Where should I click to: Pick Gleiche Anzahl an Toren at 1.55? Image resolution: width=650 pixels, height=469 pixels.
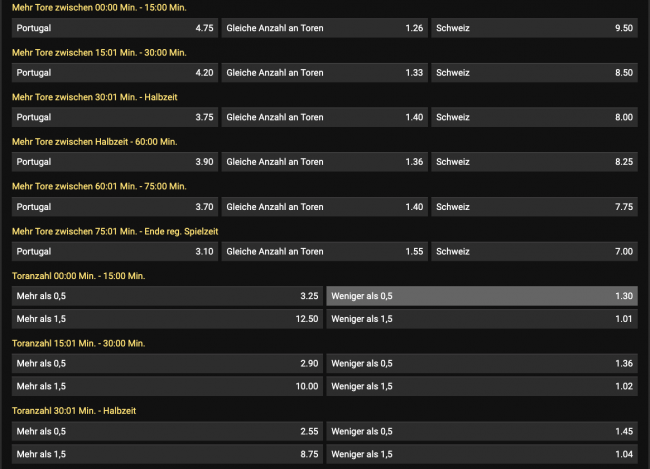point(325,251)
